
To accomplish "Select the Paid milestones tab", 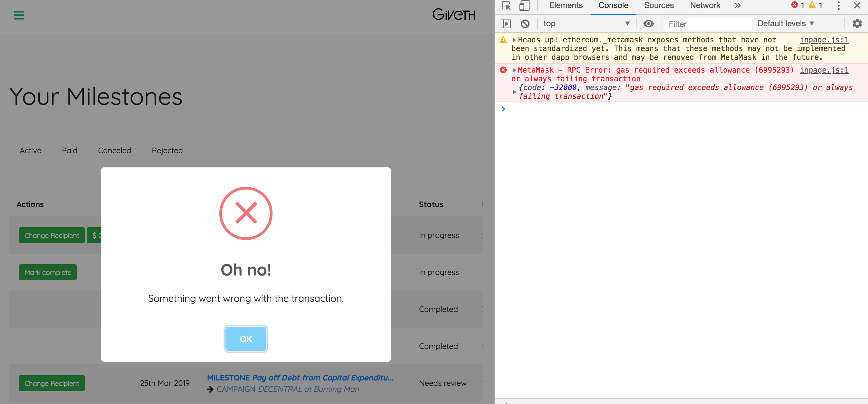I will point(69,151).
